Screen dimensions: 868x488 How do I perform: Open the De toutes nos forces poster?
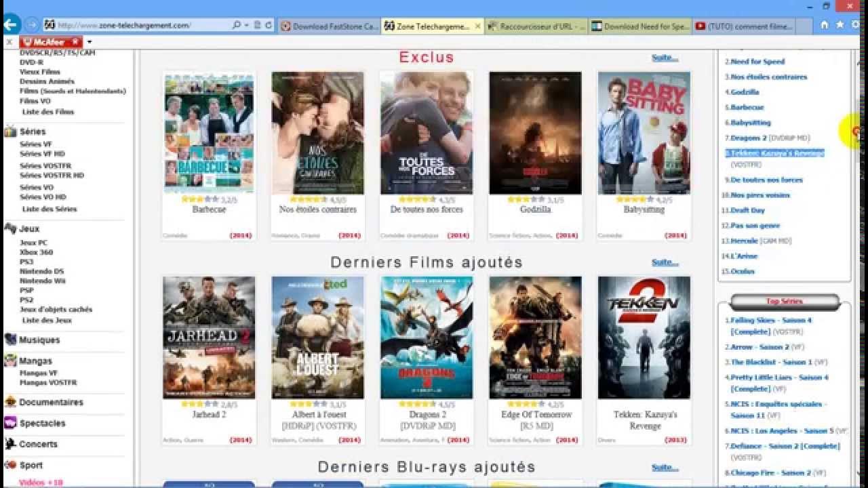click(427, 133)
